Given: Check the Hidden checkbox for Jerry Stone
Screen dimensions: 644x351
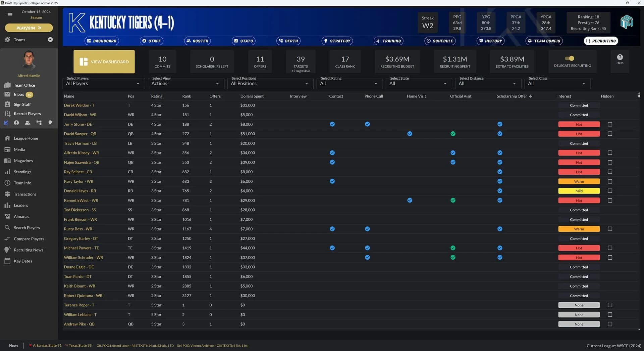Looking at the screenshot, I should coord(609,124).
